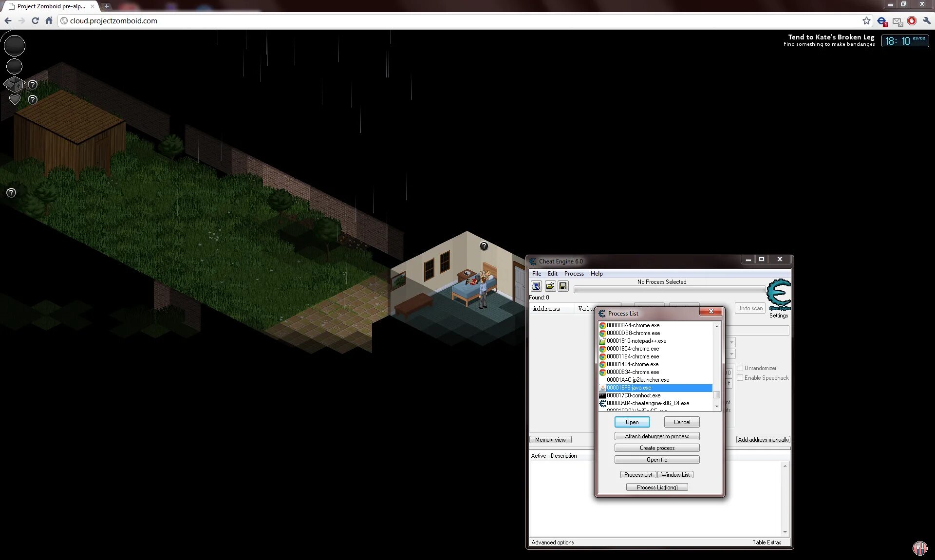Toggle the question mark help icon on HUD

click(11, 193)
